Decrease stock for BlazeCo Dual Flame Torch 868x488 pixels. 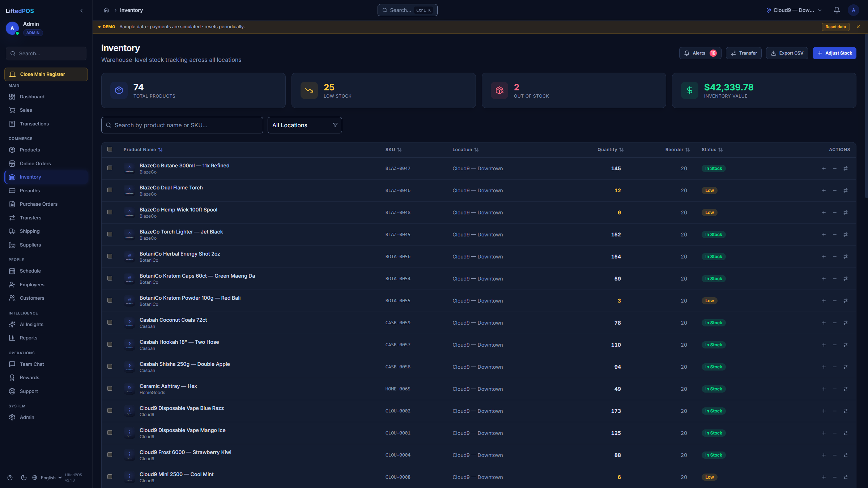pyautogui.click(x=835, y=191)
